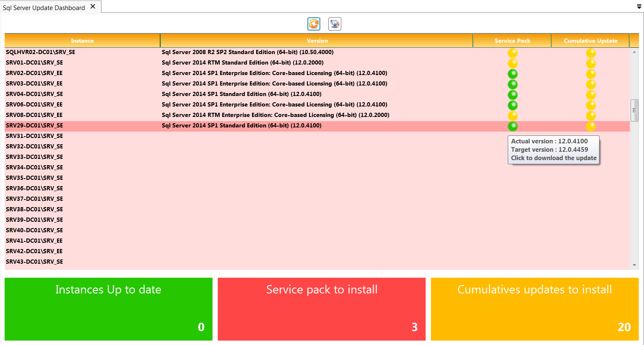Screen dimensions: 644x345
Task: Select instance SRV35-DC01\SRV_SE
Action: pyautogui.click(x=34, y=178)
